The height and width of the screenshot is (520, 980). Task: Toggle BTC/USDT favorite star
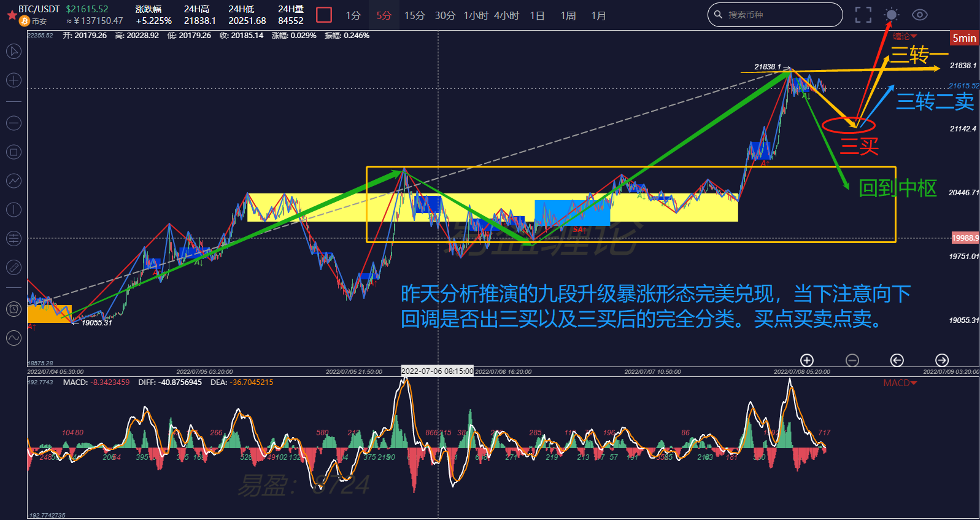11,14
